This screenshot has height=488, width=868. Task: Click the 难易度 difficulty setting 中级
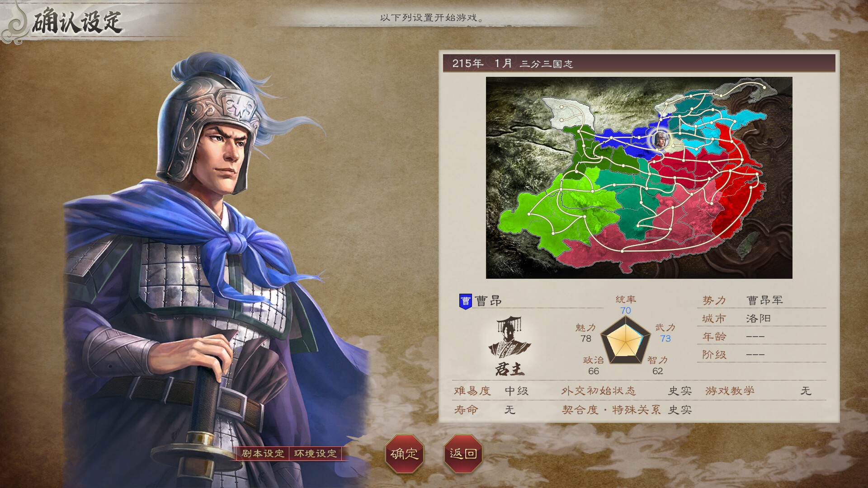(x=517, y=391)
